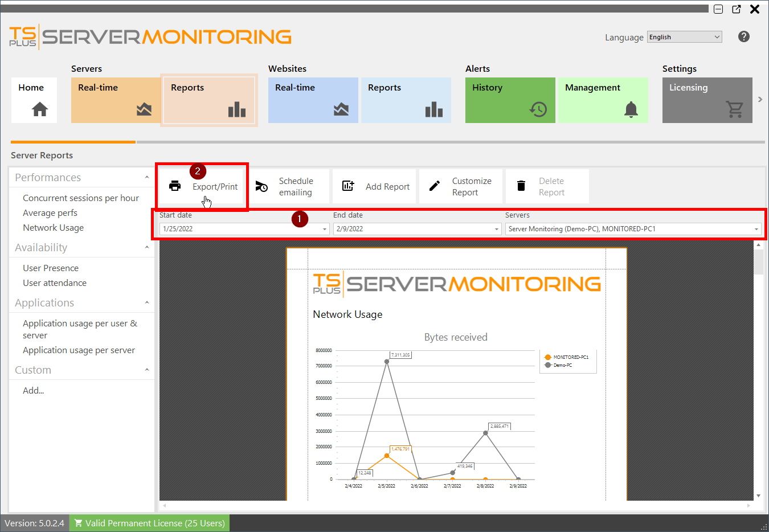Viewport: 769px width, 532px height.
Task: Click the Delete Report trash icon
Action: click(521, 186)
